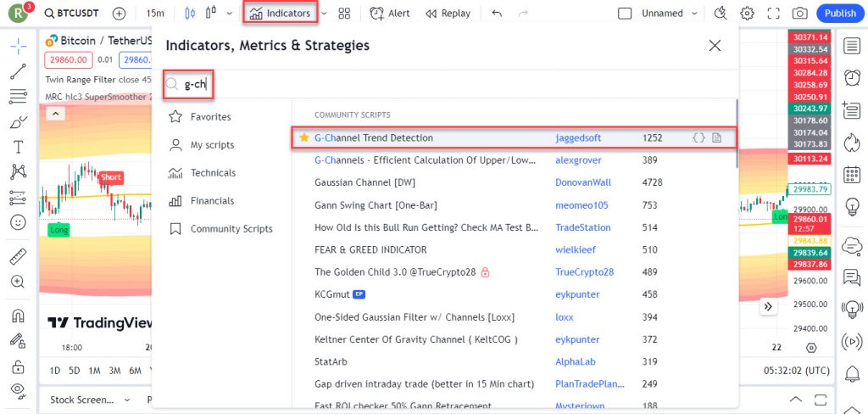Open the Financials category
The height and width of the screenshot is (414, 868).
click(x=202, y=201)
